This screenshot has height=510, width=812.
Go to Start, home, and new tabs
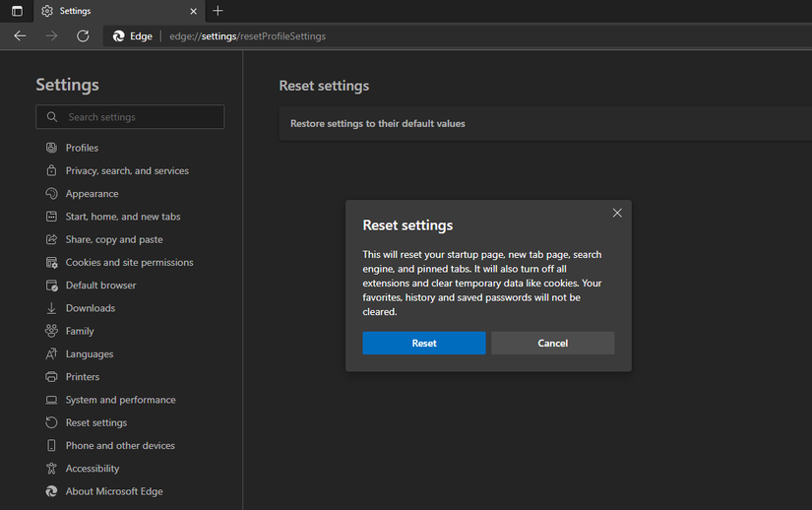[x=122, y=217]
